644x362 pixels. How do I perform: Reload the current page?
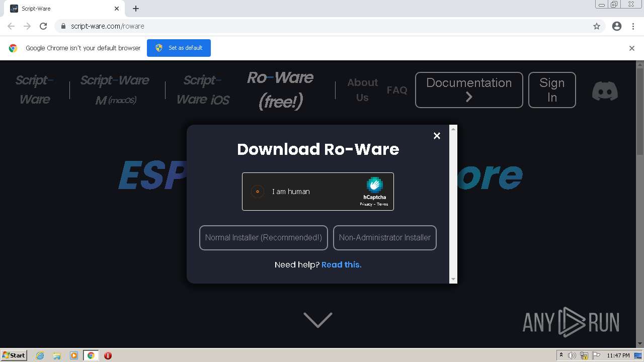pos(43,26)
